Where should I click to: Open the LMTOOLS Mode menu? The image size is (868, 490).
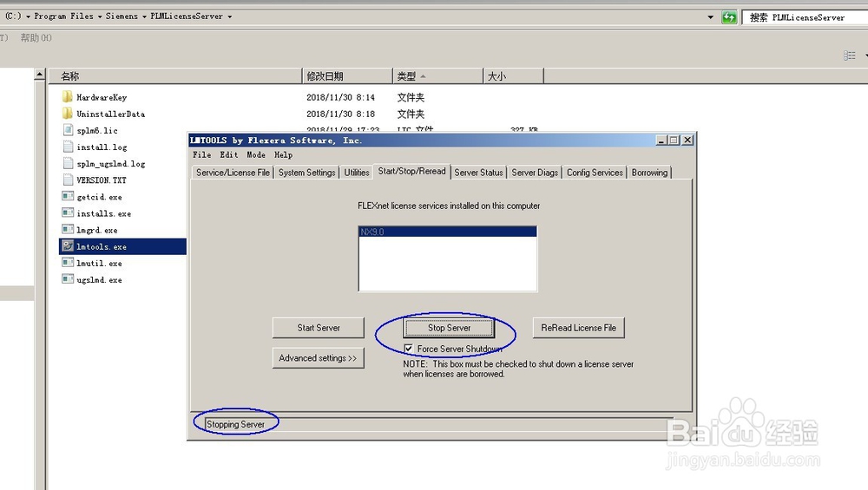pos(256,155)
